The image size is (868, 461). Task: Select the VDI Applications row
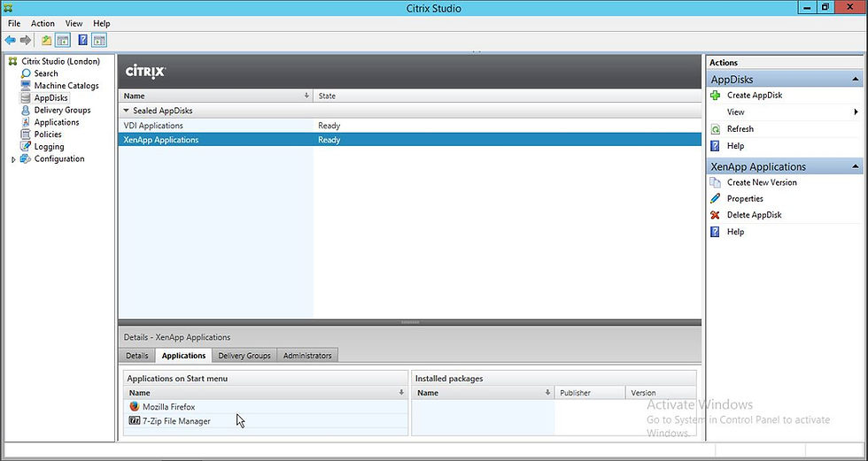tap(409, 126)
